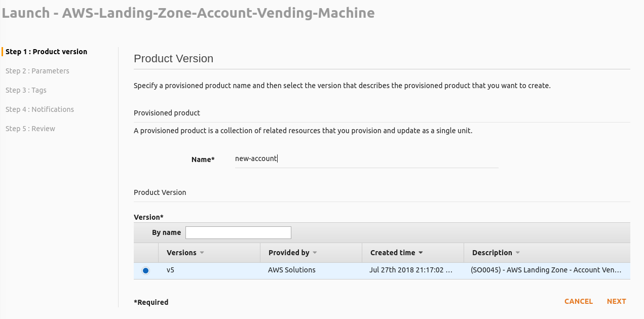Click the AWS Solutions provider cell

click(292, 270)
